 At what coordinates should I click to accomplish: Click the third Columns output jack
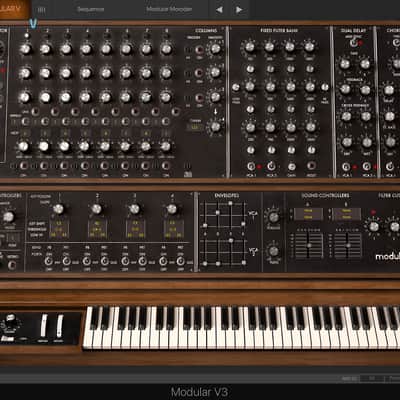coord(199,98)
